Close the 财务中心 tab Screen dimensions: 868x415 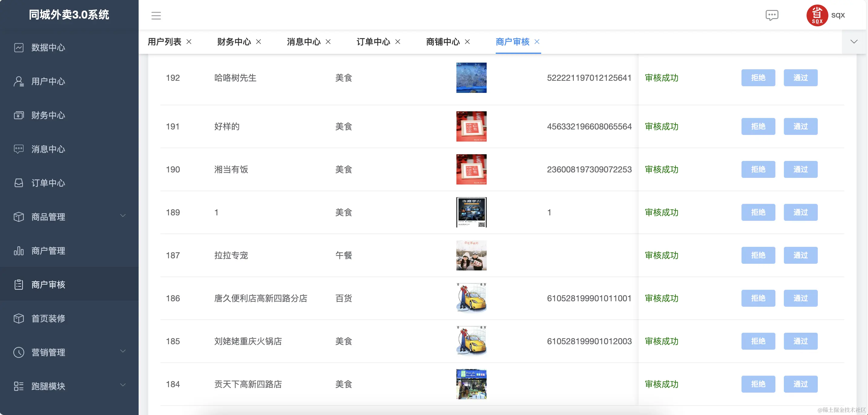[258, 41]
